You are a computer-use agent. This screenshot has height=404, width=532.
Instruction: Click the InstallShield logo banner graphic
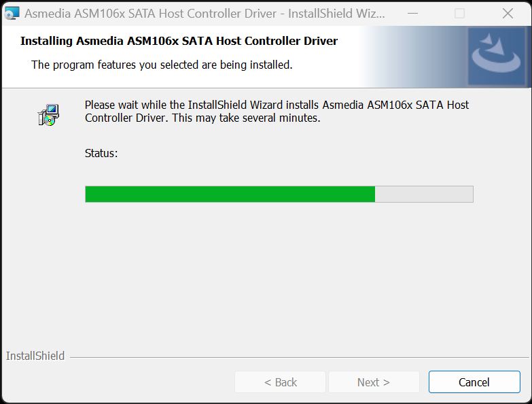[x=497, y=56]
